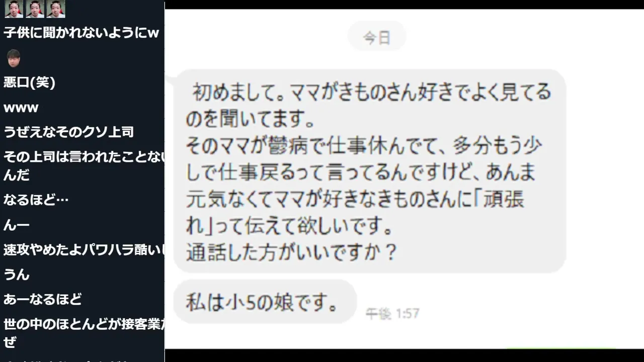Screen dimensions: 644x362
Task: Select the comment うぜえなそのクソ上司
Action: pos(68,132)
